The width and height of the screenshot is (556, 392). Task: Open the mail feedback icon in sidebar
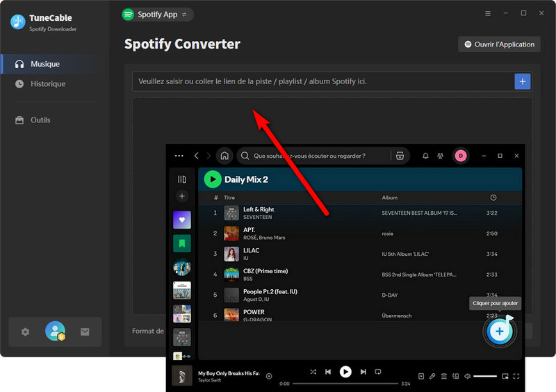(x=85, y=332)
